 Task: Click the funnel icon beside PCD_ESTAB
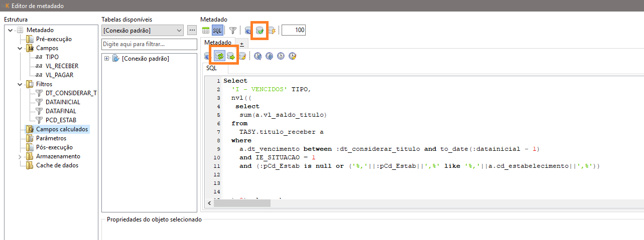point(39,120)
